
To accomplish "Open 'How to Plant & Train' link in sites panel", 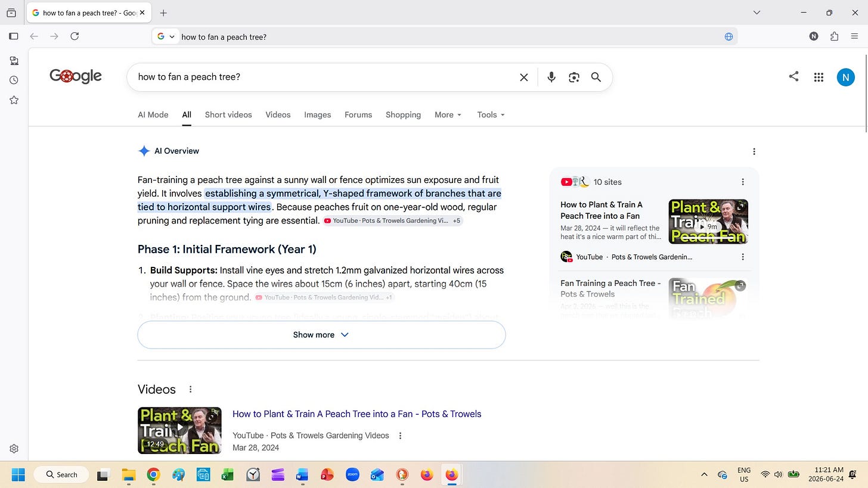I will pos(602,210).
